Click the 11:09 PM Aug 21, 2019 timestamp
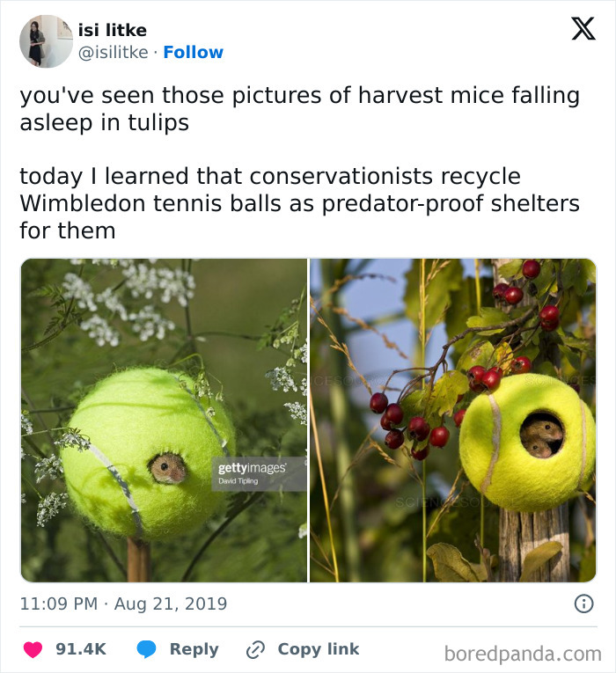This screenshot has width=616, height=673. pos(123,604)
